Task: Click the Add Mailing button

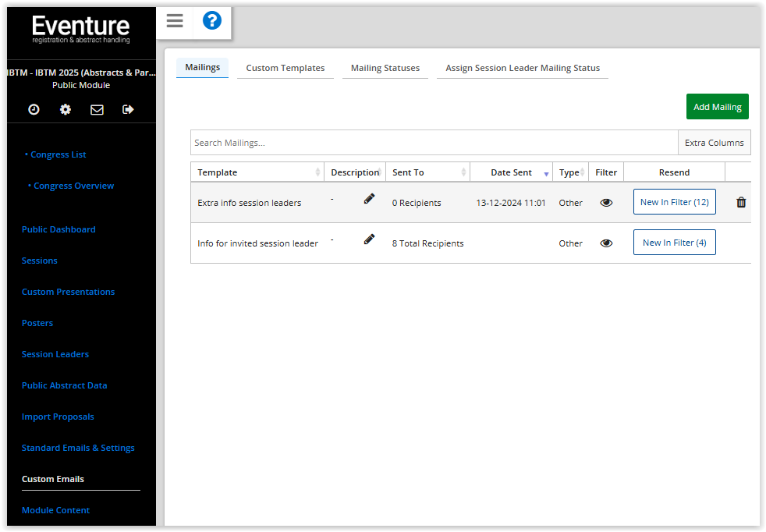Action: point(717,106)
